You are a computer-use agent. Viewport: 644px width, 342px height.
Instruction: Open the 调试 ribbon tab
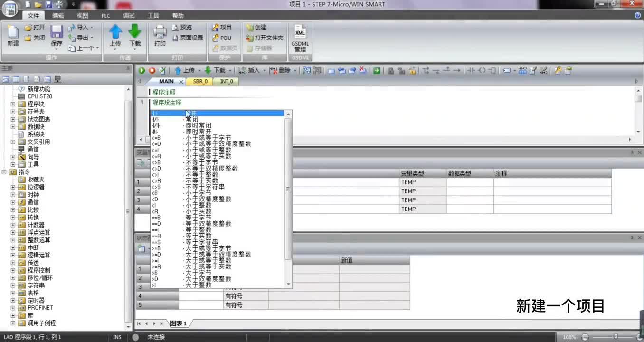point(129,16)
